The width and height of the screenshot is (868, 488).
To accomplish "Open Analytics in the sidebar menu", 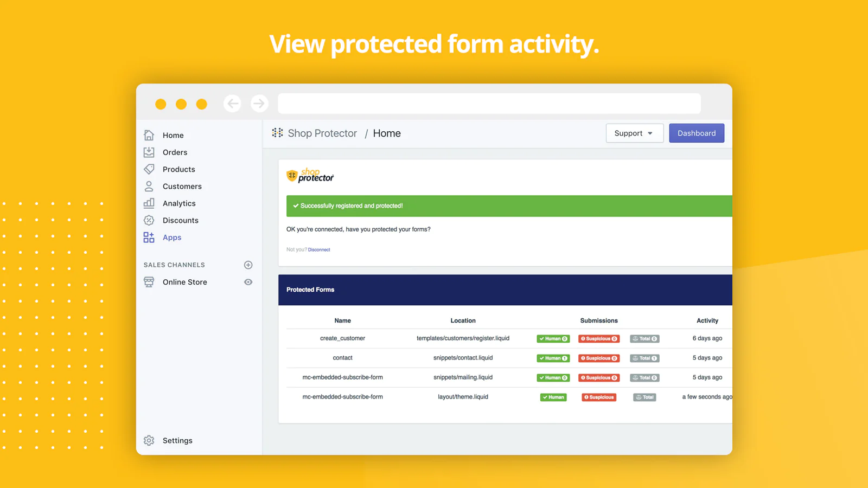I will (x=179, y=203).
